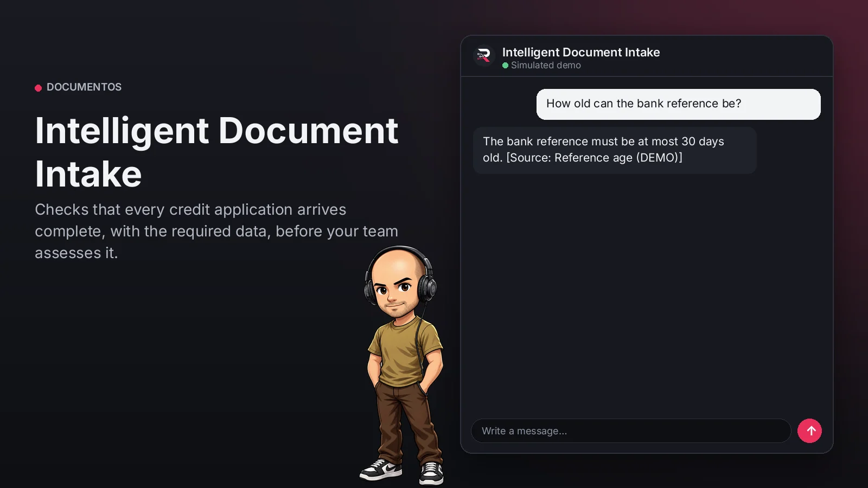The height and width of the screenshot is (488, 868).
Task: Click the bot reply about 30 days old
Action: (x=615, y=150)
